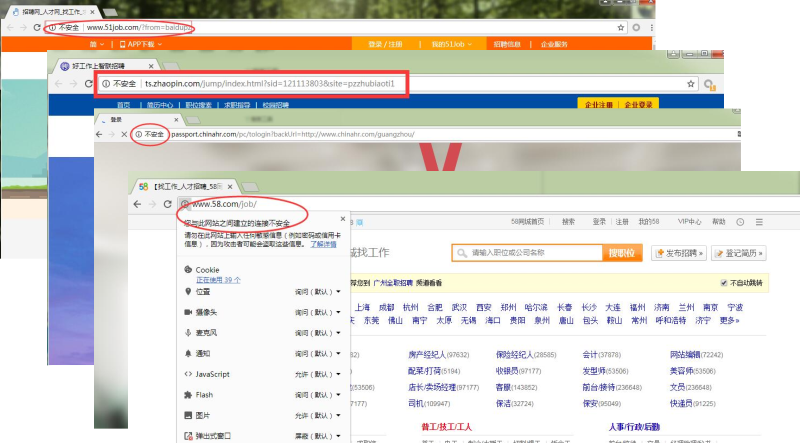The image size is (800, 443).
Task: Click the 企业注册 button on zhaopin
Action: coord(598,105)
